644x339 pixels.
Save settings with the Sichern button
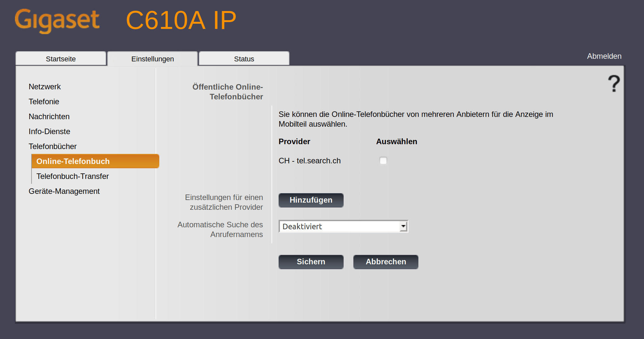tap(311, 262)
